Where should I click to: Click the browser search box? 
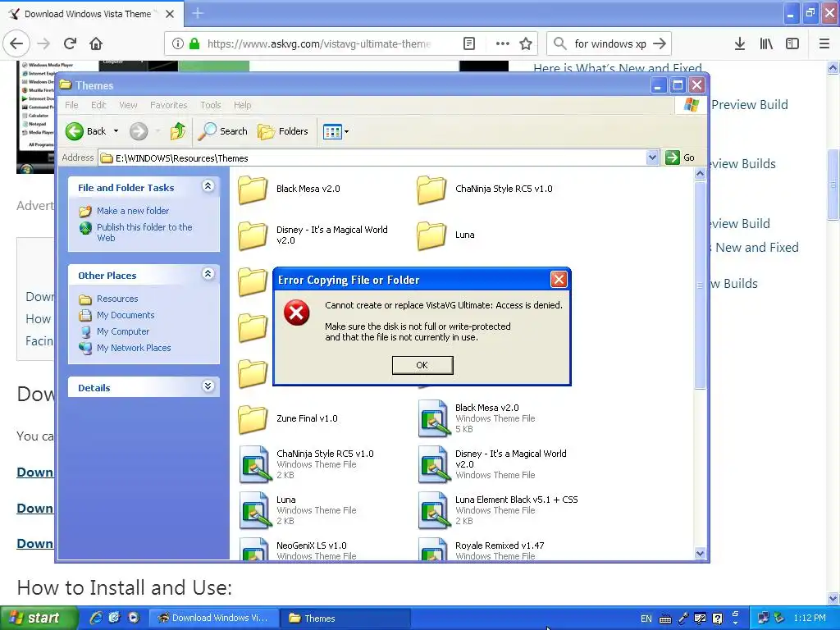(609, 43)
